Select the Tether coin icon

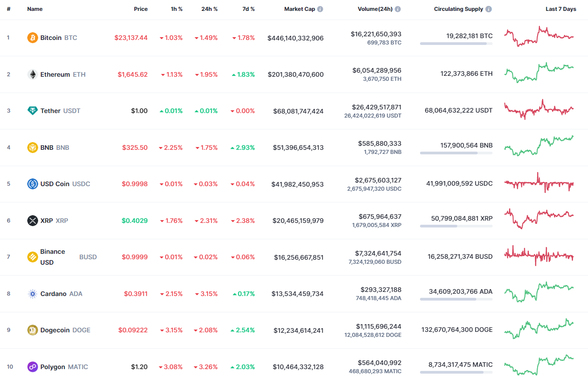tap(32, 111)
